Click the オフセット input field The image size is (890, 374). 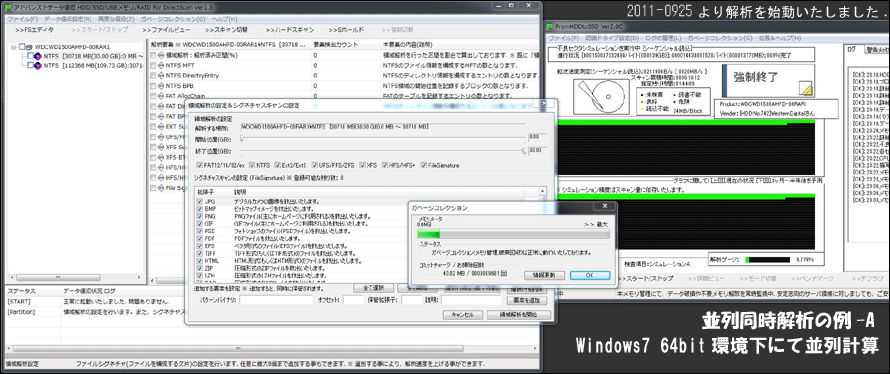coord(353,300)
